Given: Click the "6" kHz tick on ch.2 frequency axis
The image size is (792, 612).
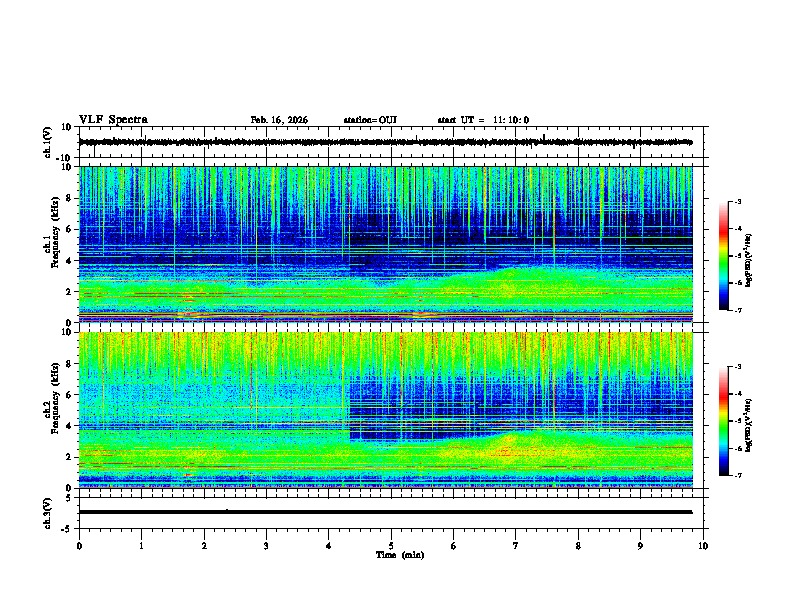Looking at the screenshot, I should click(70, 395).
